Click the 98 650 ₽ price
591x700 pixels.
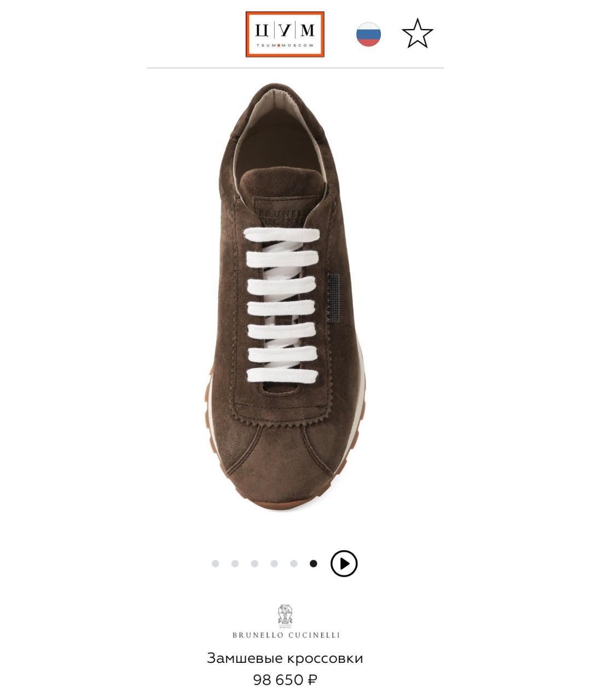pos(285,680)
